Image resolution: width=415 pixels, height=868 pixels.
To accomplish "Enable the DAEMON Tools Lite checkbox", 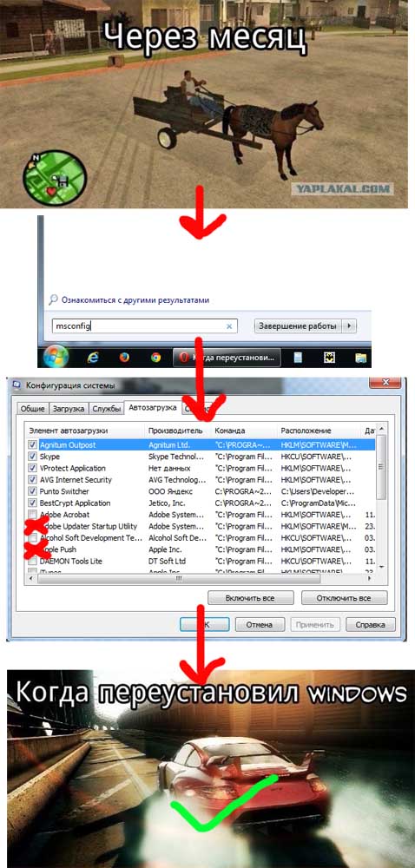I will (x=33, y=562).
